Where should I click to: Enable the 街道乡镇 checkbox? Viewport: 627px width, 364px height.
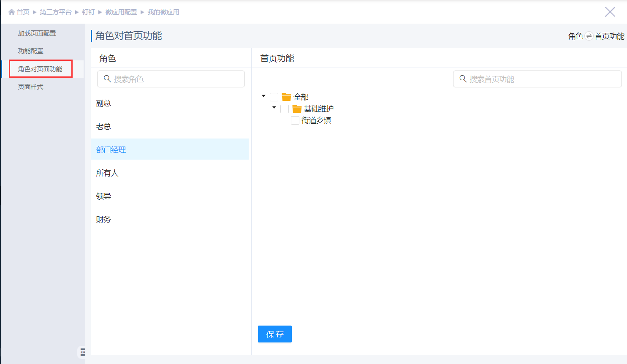(295, 121)
